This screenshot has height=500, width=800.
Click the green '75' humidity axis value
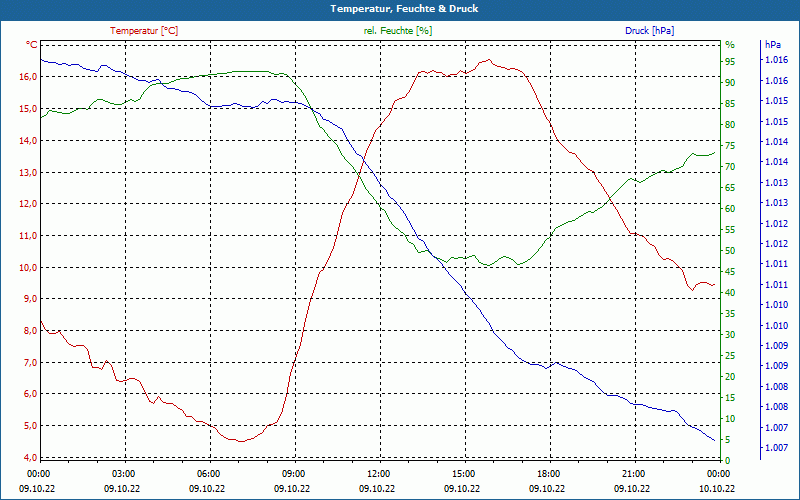730,146
